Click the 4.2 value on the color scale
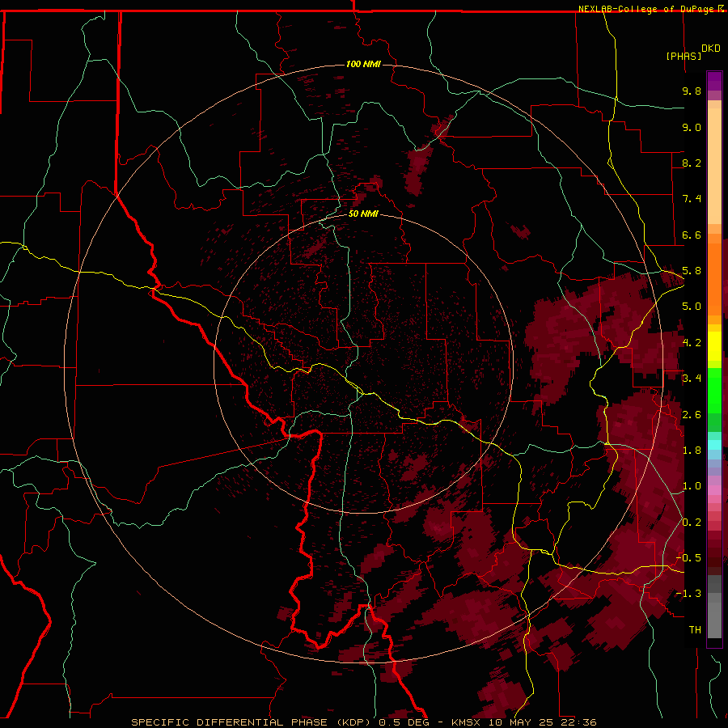The height and width of the screenshot is (728, 728). [692, 343]
